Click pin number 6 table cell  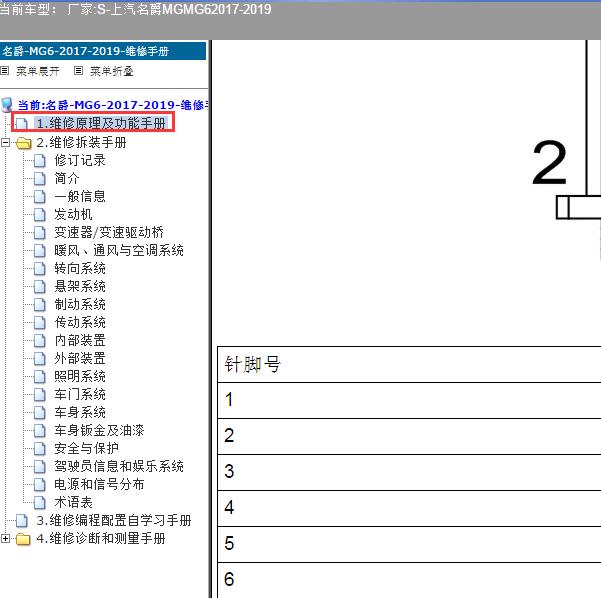pyautogui.click(x=409, y=580)
